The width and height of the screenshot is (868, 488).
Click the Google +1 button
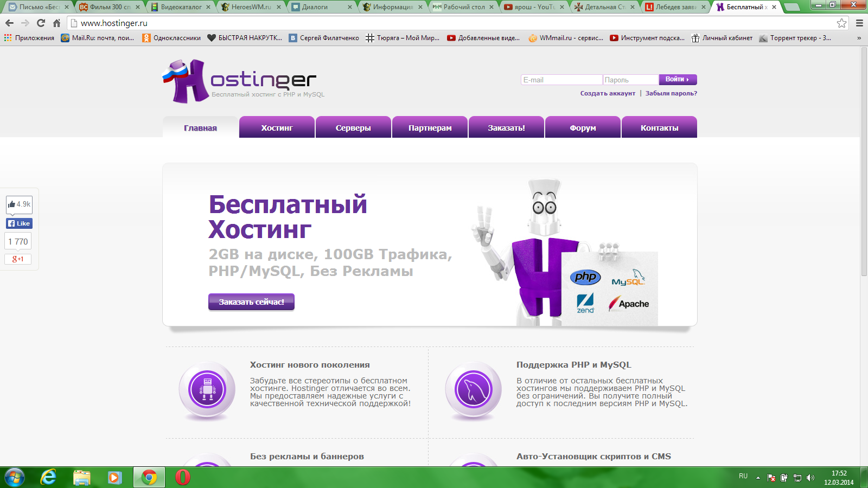click(18, 259)
